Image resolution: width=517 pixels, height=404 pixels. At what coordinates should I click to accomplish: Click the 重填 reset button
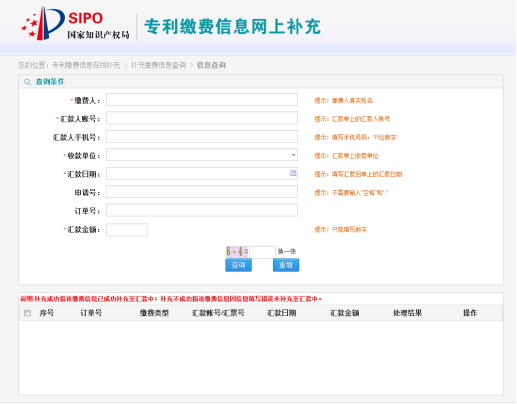(286, 265)
